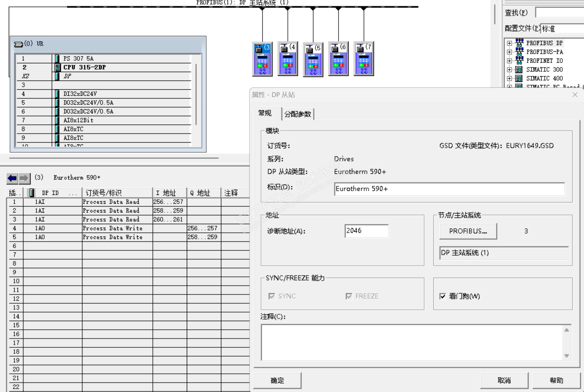Toggle the FREEZE checkbox
The height and width of the screenshot is (392, 584).
tap(349, 296)
